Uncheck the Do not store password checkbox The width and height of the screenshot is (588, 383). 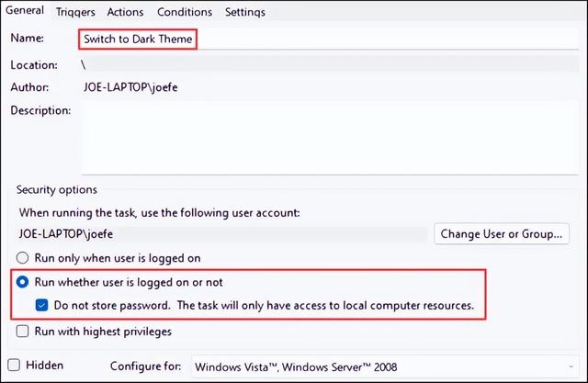[42, 305]
